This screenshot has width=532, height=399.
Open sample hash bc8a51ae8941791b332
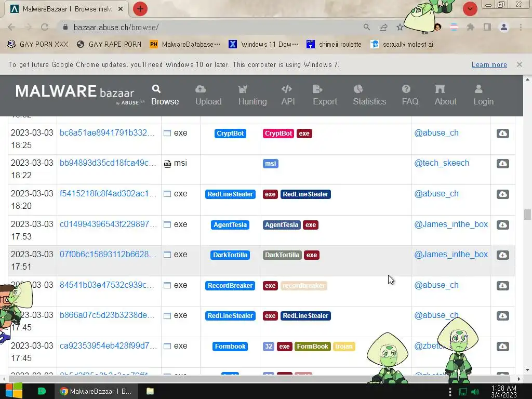click(x=107, y=132)
